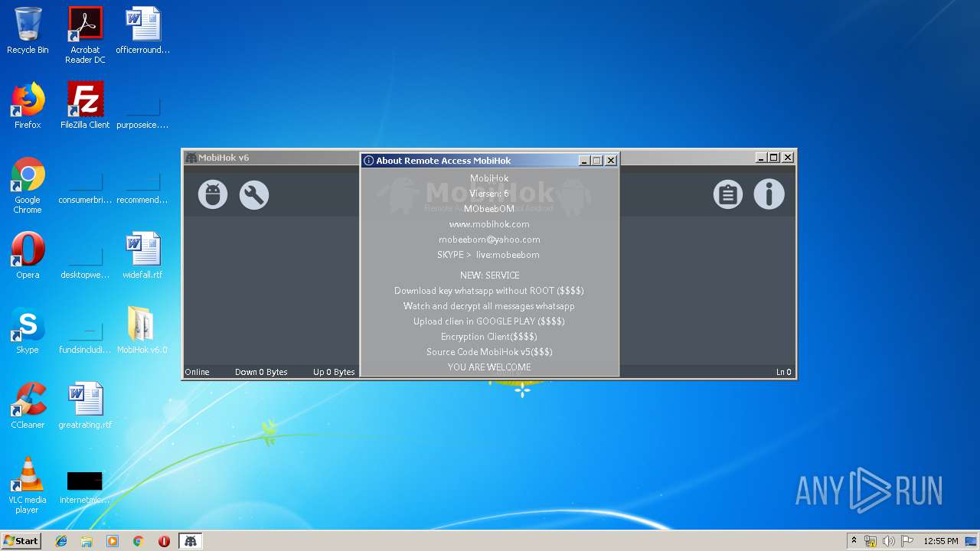Open MobiHok v6.0 folder
The width and height of the screenshot is (980, 551).
[x=143, y=331]
